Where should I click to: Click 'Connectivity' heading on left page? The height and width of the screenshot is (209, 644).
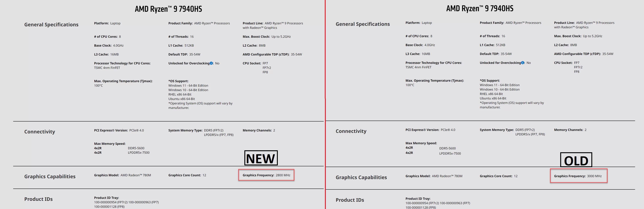click(39, 132)
